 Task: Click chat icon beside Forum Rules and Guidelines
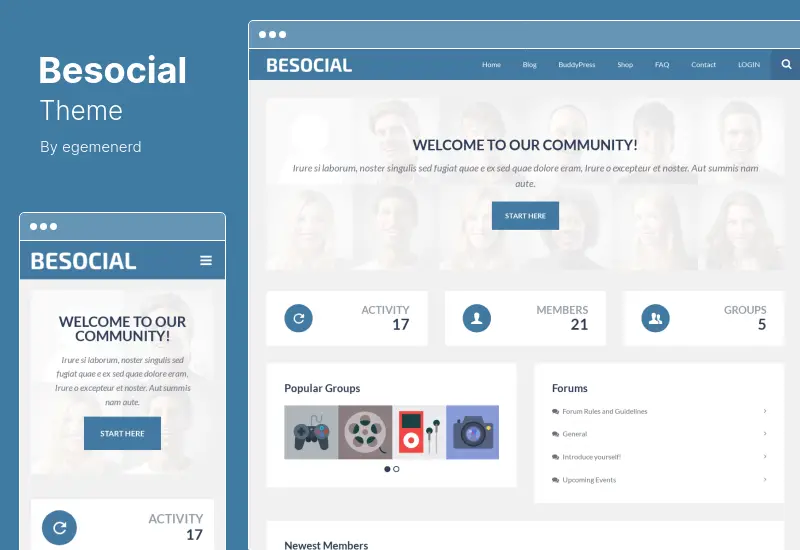click(x=556, y=411)
